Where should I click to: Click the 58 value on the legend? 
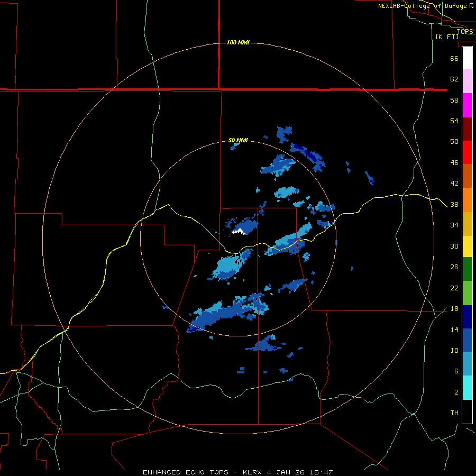click(x=454, y=100)
